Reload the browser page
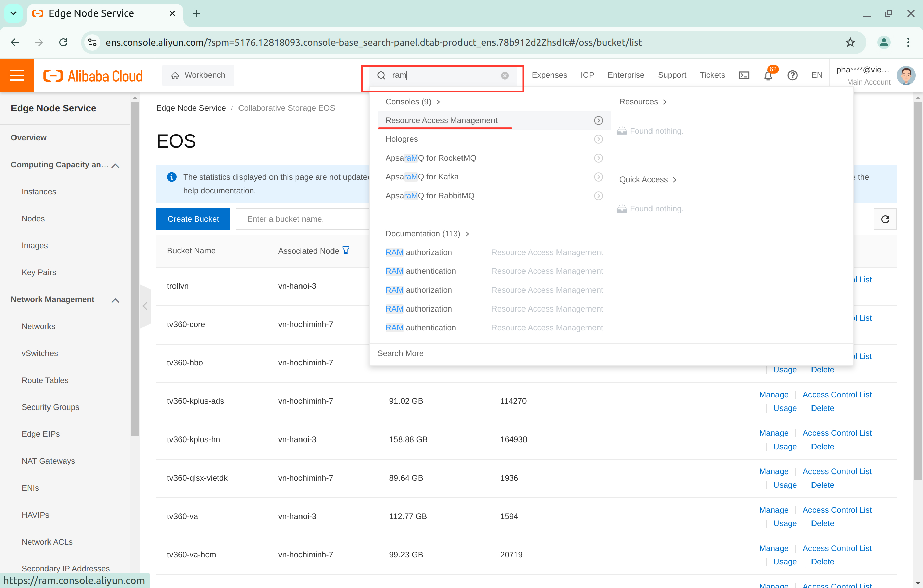This screenshot has height=588, width=923. tap(63, 42)
